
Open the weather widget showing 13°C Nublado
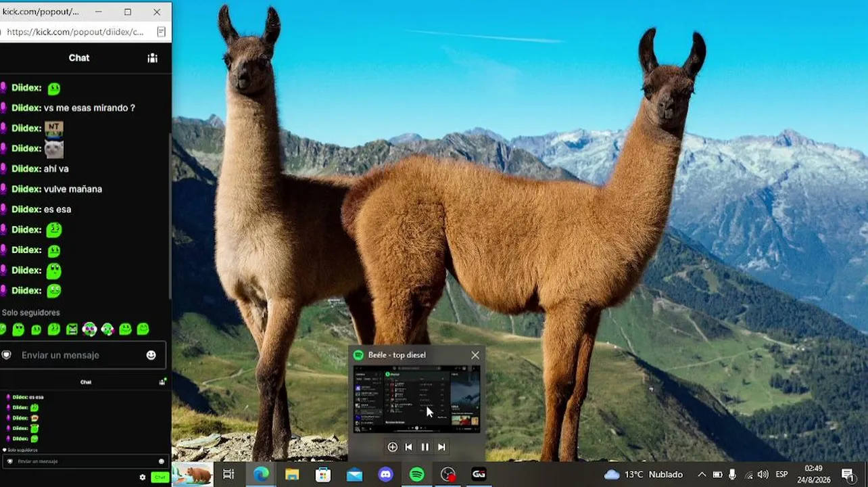[x=643, y=475]
